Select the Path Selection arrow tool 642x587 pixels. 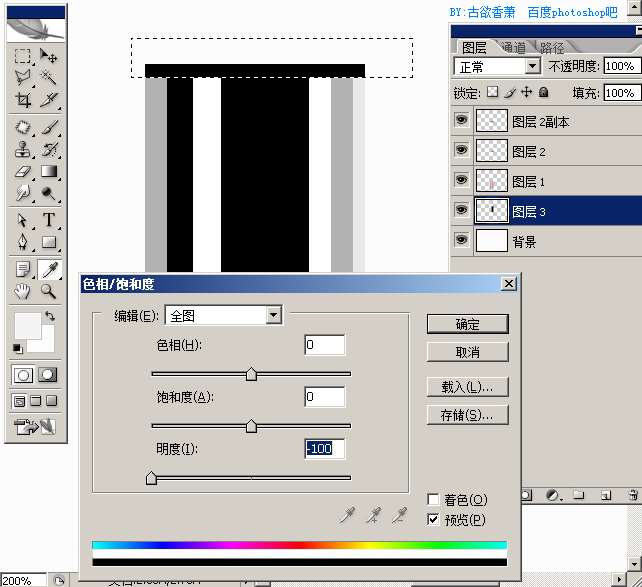click(23, 220)
